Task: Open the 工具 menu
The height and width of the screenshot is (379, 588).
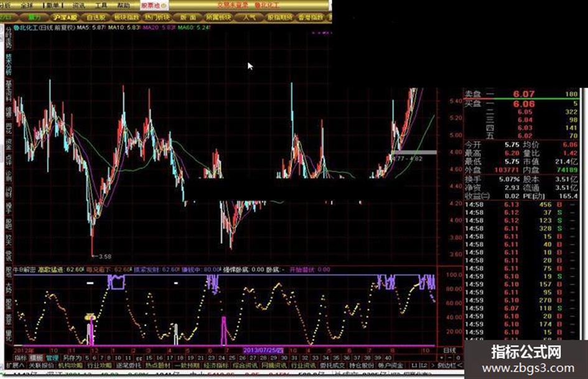Action: tap(101, 5)
